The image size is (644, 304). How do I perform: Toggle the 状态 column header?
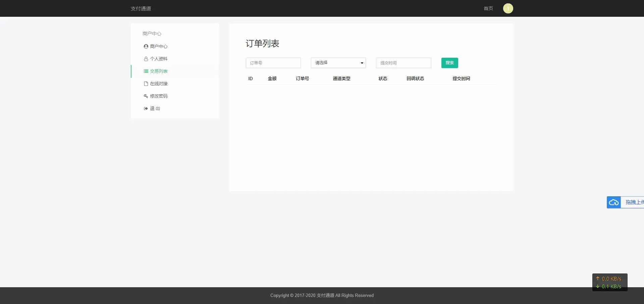(x=382, y=79)
